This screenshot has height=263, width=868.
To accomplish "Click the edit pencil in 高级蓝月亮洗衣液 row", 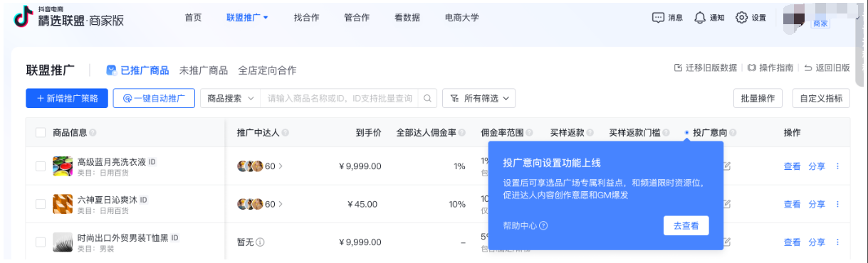I will tap(727, 166).
